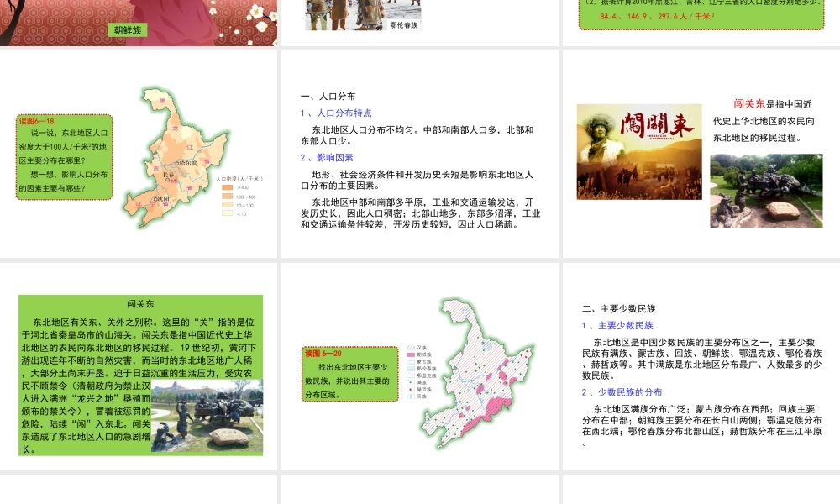Click the population density map of Northeast China
Viewport: 840px width, 504px height.
click(x=176, y=157)
